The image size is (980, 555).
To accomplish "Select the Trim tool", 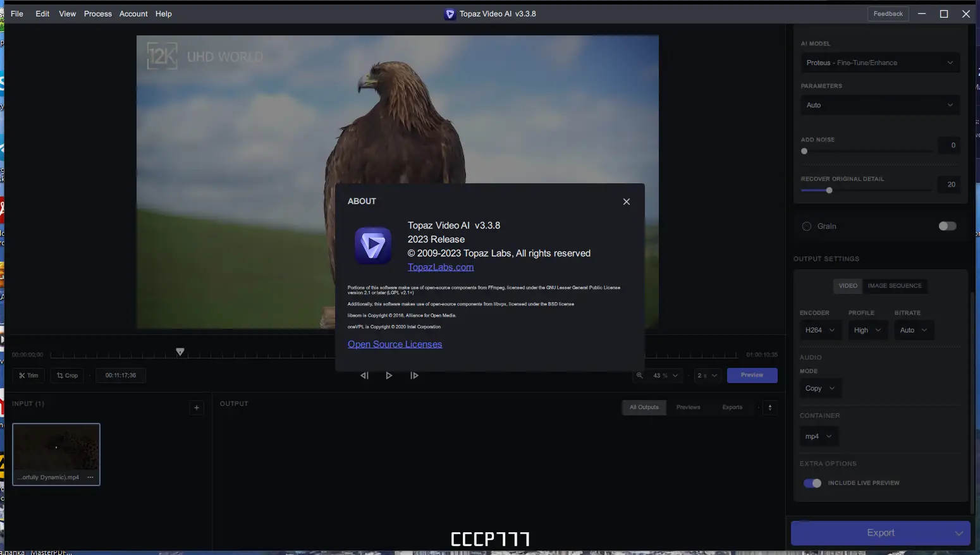I will (x=28, y=375).
